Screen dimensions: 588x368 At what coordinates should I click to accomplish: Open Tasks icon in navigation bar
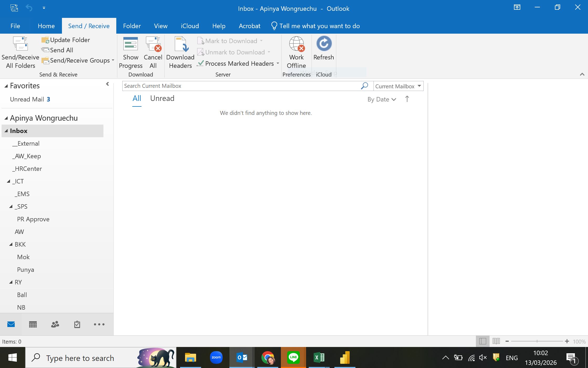coord(77,324)
